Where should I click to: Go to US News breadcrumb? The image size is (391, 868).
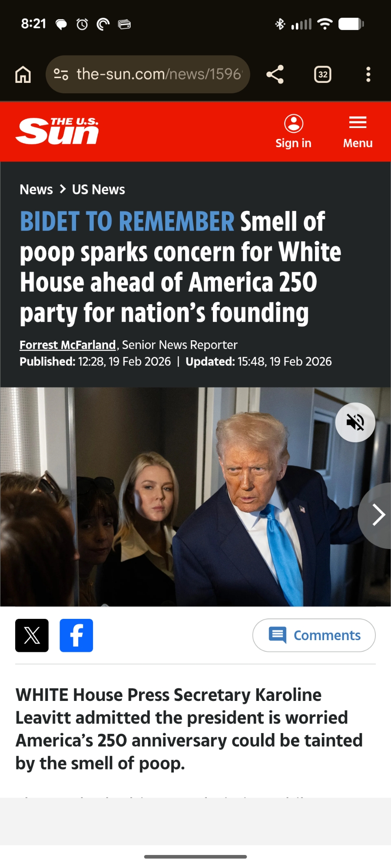point(99,189)
